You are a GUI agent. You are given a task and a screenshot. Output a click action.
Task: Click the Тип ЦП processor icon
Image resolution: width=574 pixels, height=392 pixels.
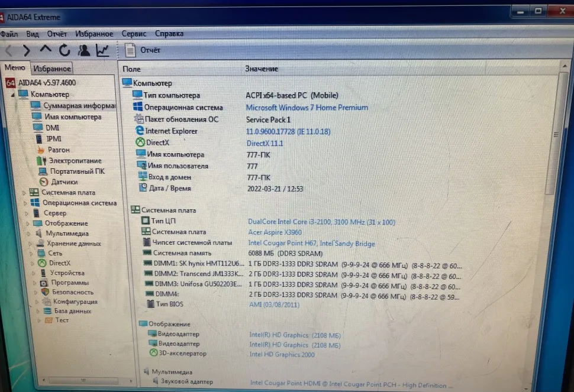146,221
